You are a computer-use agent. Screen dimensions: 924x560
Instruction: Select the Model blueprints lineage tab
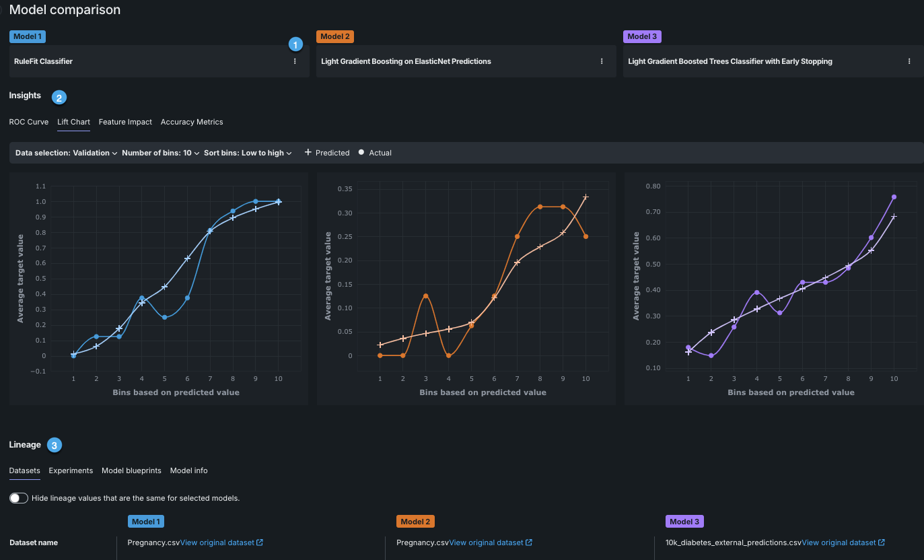(131, 470)
